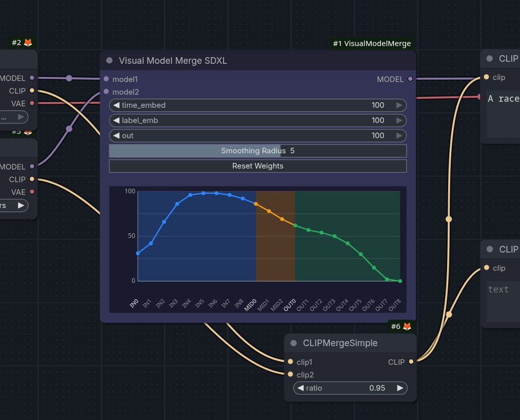Screen dimensions: 520x420
Task: Click the OUT3 green point on the curve
Action: click(335, 236)
